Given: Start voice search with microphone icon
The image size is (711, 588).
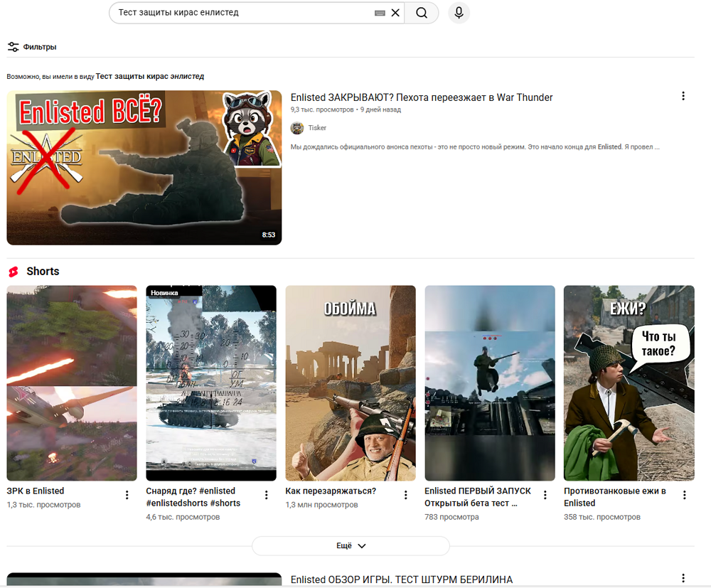Looking at the screenshot, I should tap(459, 13).
